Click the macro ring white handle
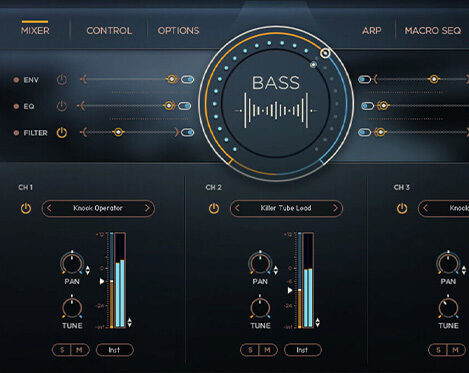The height and width of the screenshot is (373, 469). tap(325, 53)
